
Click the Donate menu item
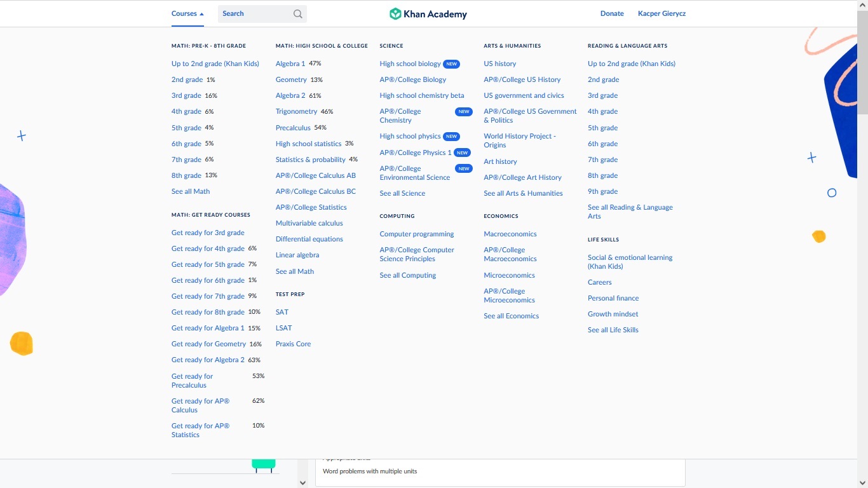611,13
